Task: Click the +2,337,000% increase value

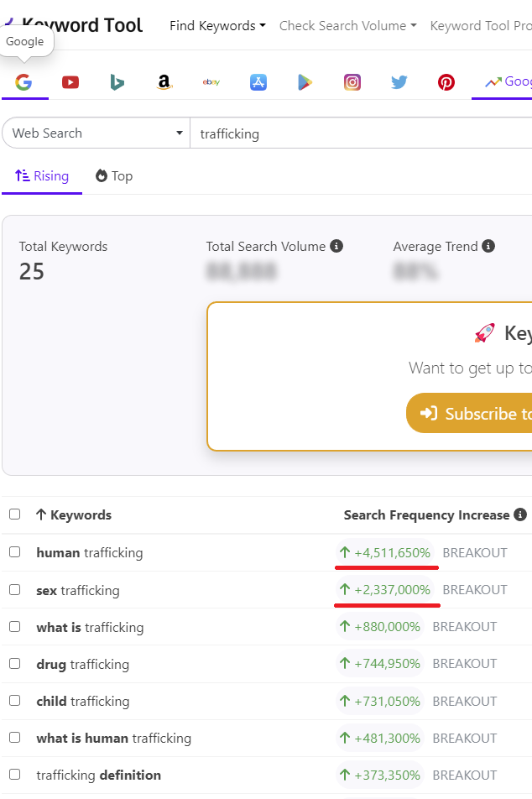Action: [x=385, y=589]
